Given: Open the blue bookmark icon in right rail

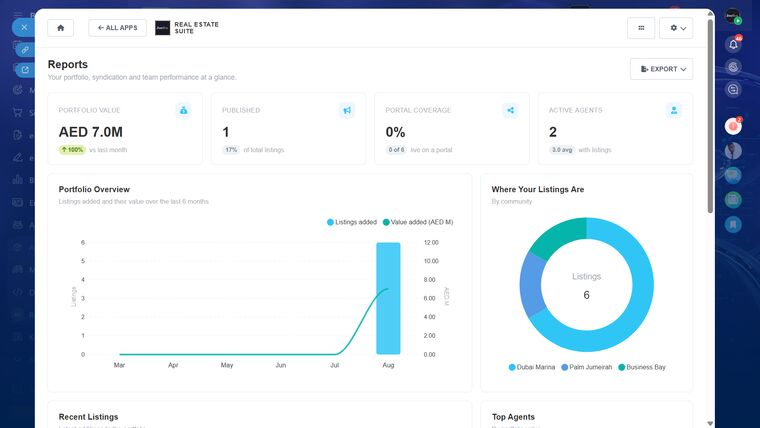Looking at the screenshot, I should click(x=733, y=224).
